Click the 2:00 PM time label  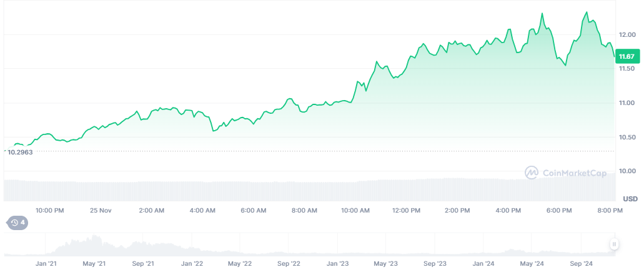(x=457, y=211)
